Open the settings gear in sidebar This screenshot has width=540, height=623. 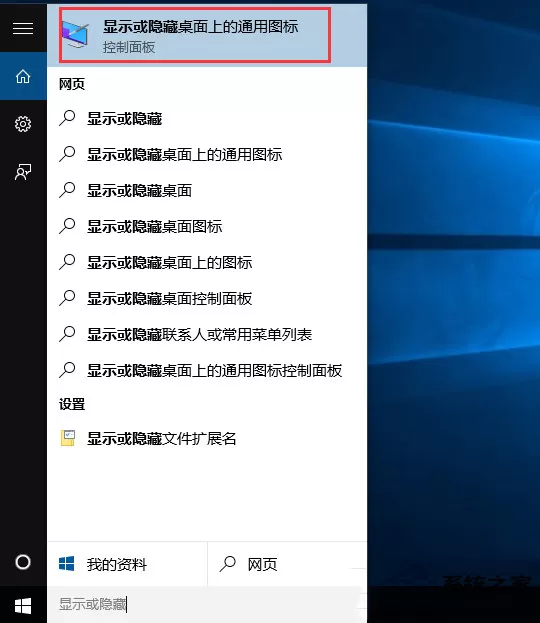click(23, 124)
